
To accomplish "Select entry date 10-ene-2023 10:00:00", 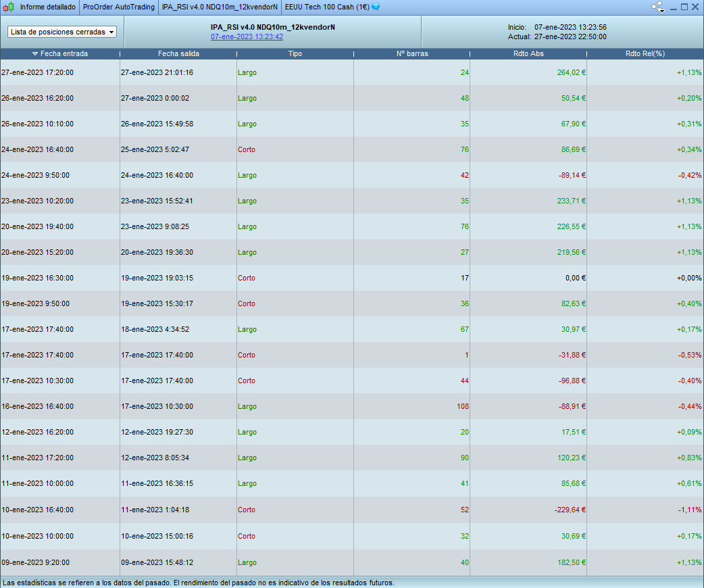I will pyautogui.click(x=38, y=536).
